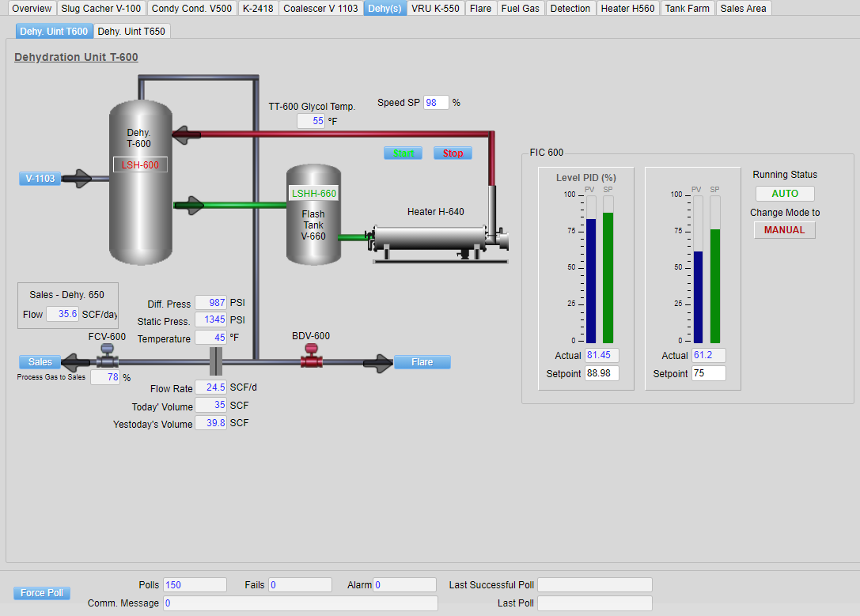Image resolution: width=860 pixels, height=616 pixels.
Task: Open the VRU K-550 tab
Action: point(435,8)
